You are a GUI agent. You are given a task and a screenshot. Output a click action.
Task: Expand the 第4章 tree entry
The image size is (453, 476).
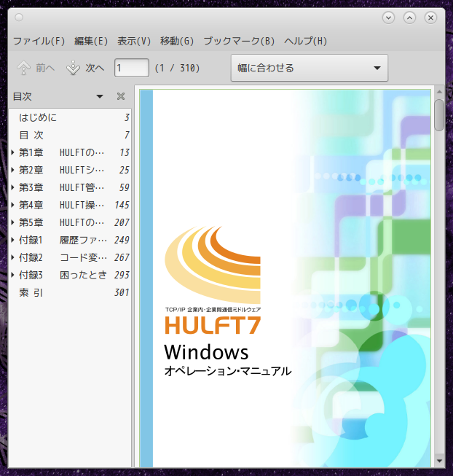(12, 205)
